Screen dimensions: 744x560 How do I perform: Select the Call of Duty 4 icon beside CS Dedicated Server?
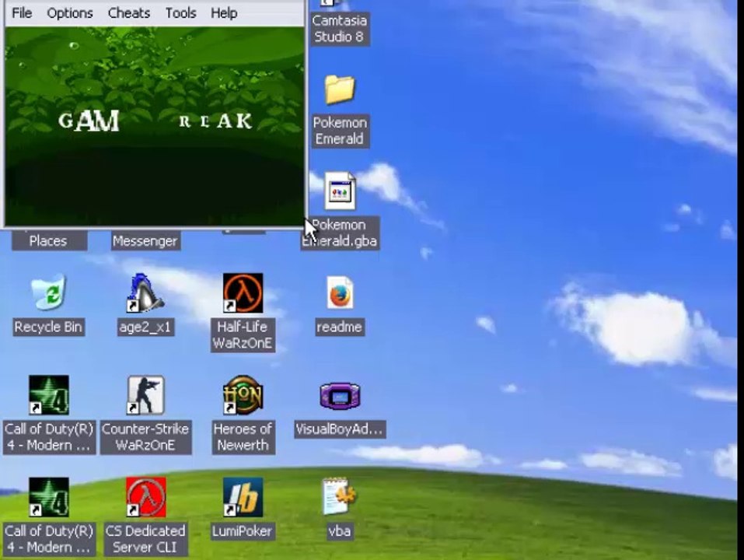pyautogui.click(x=48, y=497)
